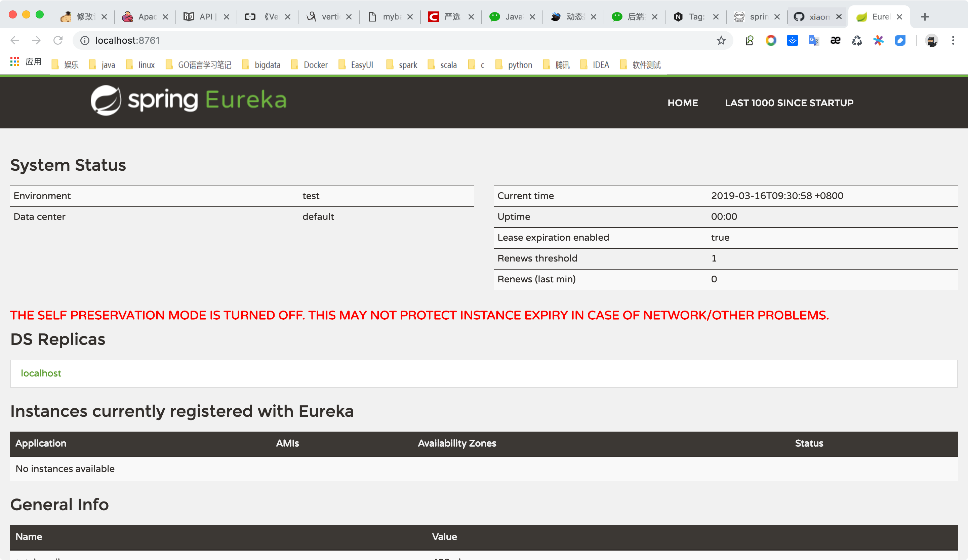The width and height of the screenshot is (968, 560).
Task: Click the Spring Eureka logo
Action: point(188,100)
